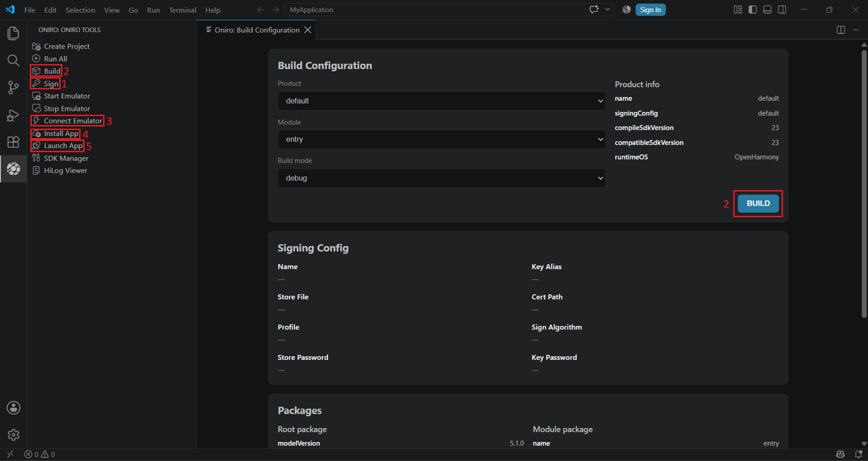Open the editor More Actions menu
This screenshot has width=868, height=461.
[x=856, y=30]
